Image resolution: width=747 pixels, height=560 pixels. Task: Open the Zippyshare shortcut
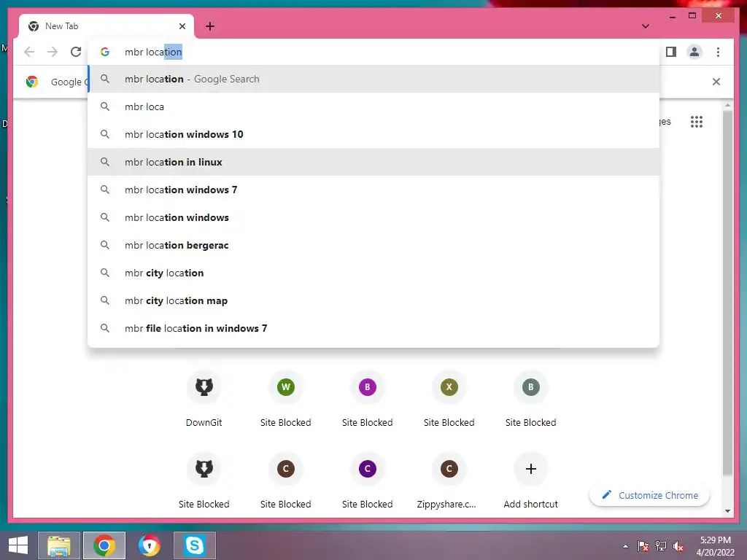(x=449, y=481)
